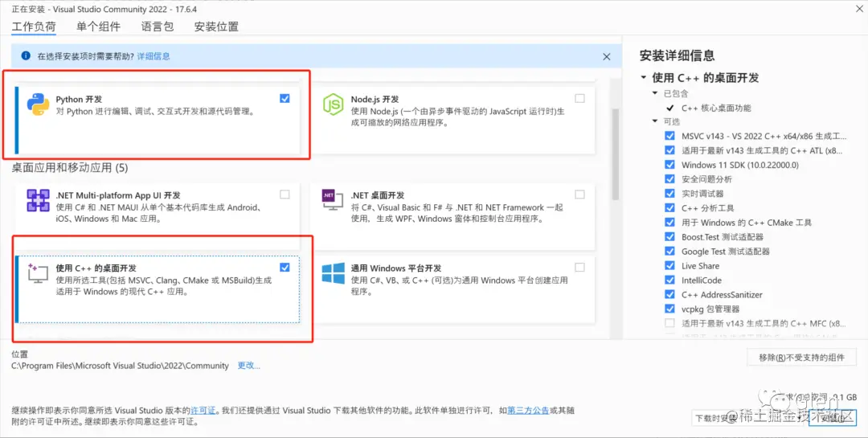Click the .NET MAUI workload icon
This screenshot has width=868, height=438.
[39, 200]
